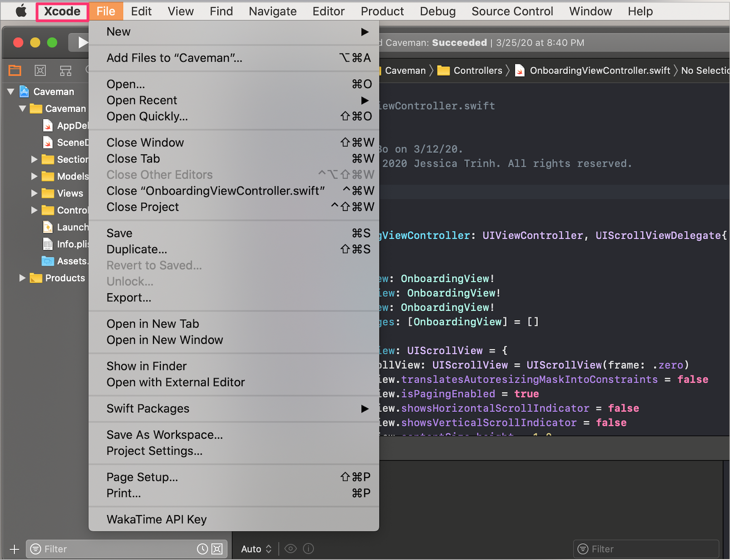Click the Quick Look eye icon
This screenshot has height=560, width=730.
[x=291, y=549]
